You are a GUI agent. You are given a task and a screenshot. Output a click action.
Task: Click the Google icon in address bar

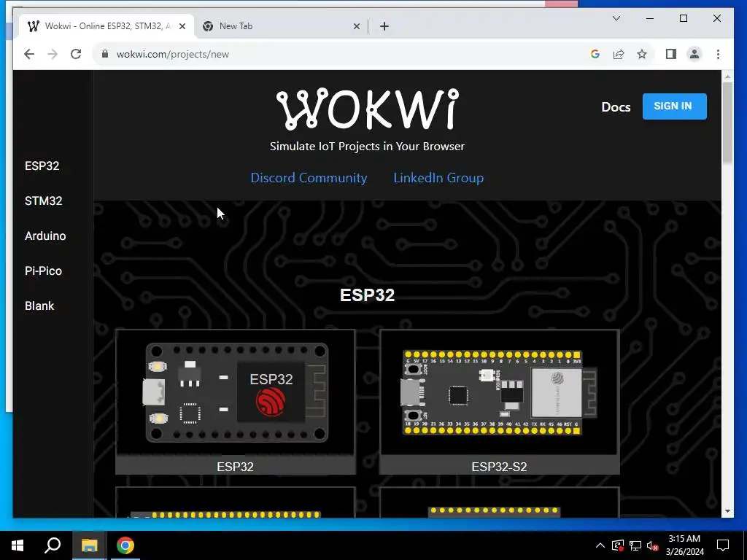click(595, 54)
